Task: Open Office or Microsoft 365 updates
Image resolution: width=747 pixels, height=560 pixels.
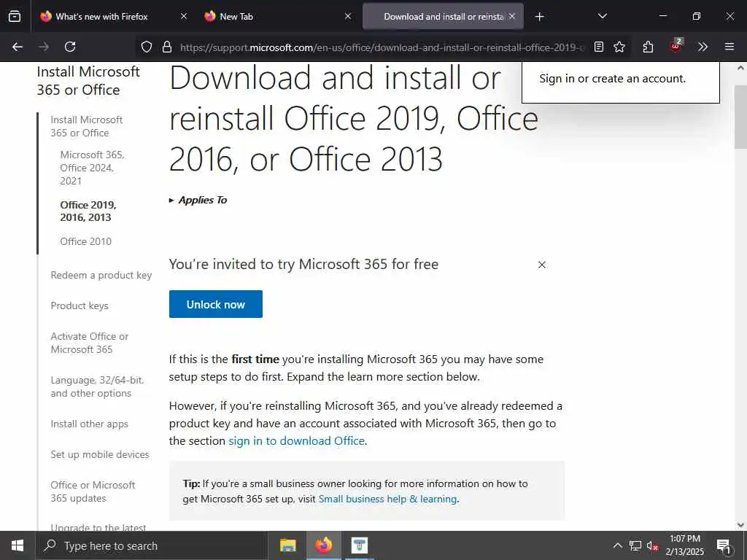Action: pyautogui.click(x=93, y=491)
